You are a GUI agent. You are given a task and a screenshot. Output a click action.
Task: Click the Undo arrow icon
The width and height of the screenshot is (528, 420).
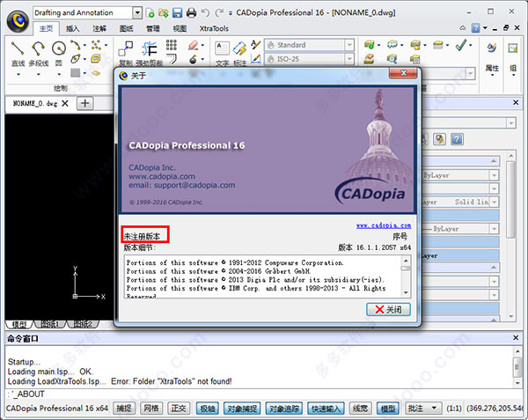click(x=205, y=13)
